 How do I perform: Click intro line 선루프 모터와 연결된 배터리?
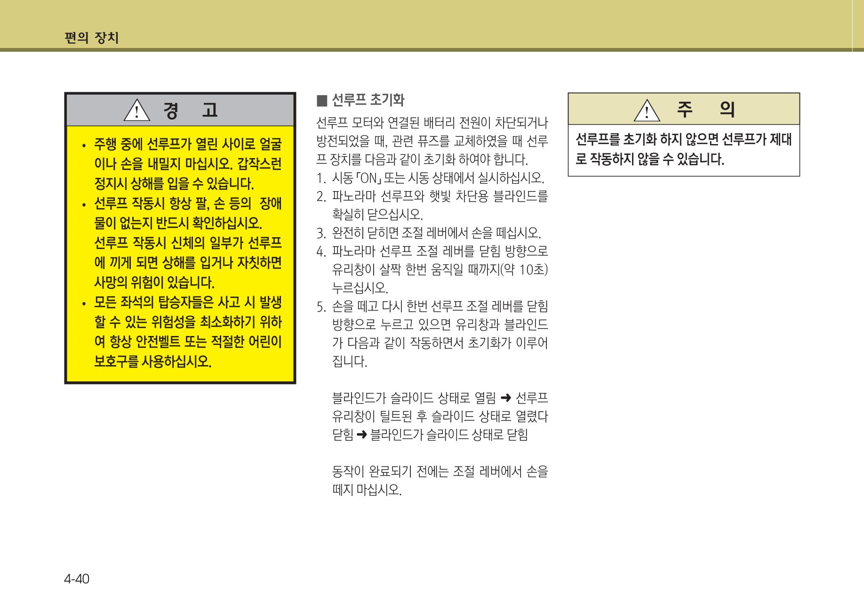(432, 123)
